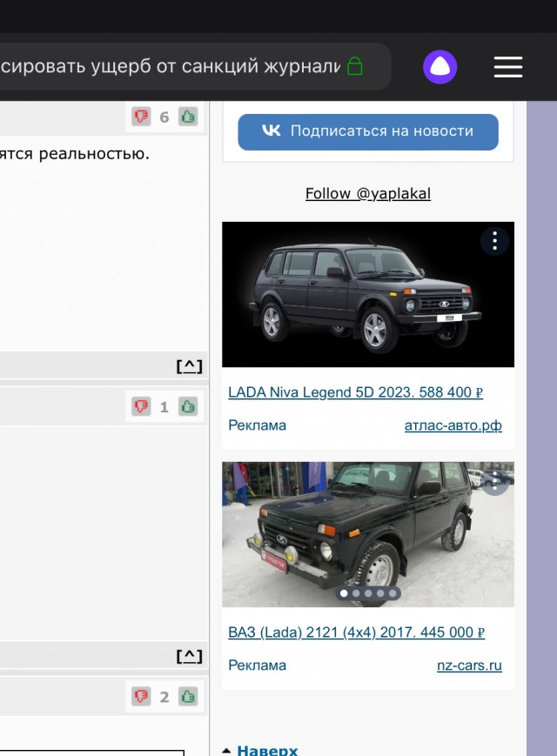The width and height of the screenshot is (557, 756).
Task: Upvote the comment with rating 6
Action: click(188, 117)
